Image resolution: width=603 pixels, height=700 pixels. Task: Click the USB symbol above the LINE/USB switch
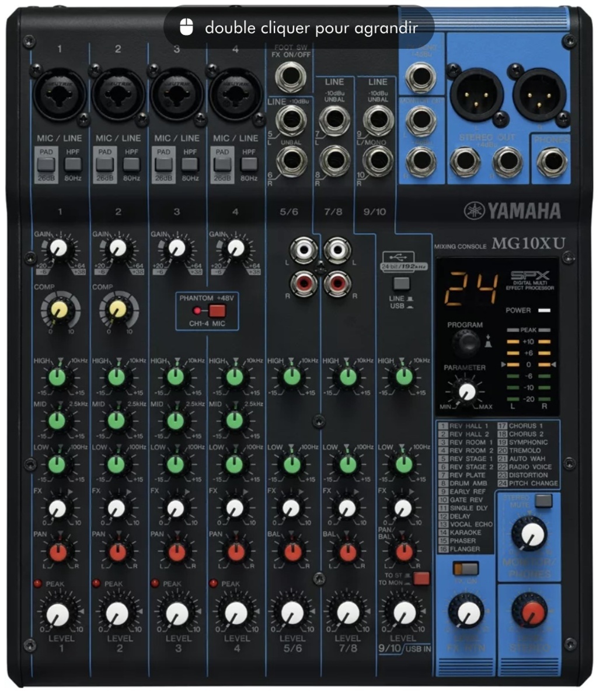point(400,256)
